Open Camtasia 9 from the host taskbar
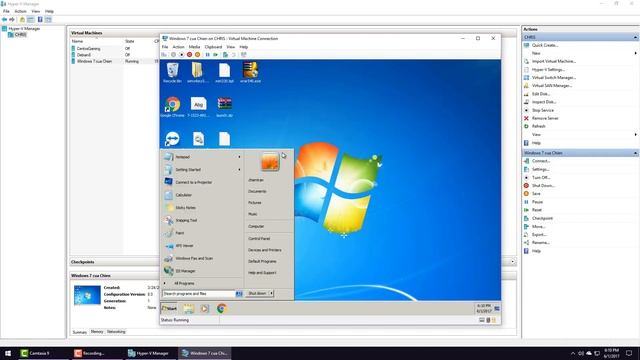 [x=42, y=353]
